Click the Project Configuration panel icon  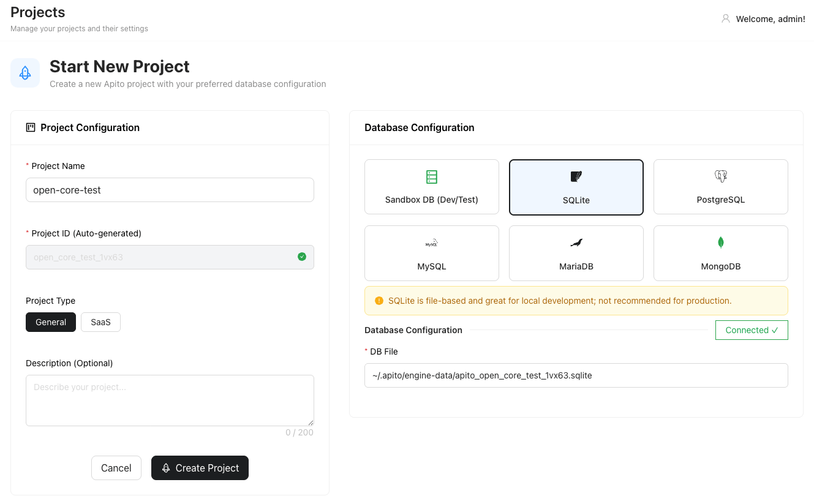(x=31, y=127)
